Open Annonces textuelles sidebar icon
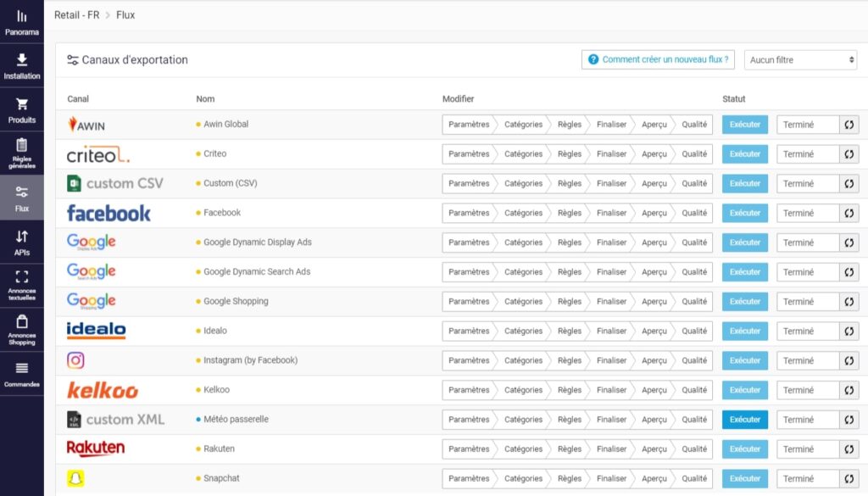The image size is (868, 496). coord(21,277)
